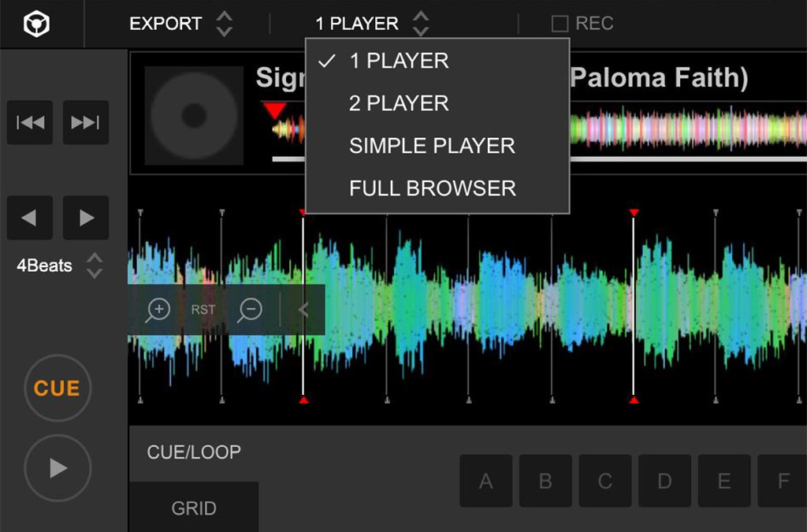Trigger hot cue pad A
This screenshot has height=532, width=807.
(485, 481)
